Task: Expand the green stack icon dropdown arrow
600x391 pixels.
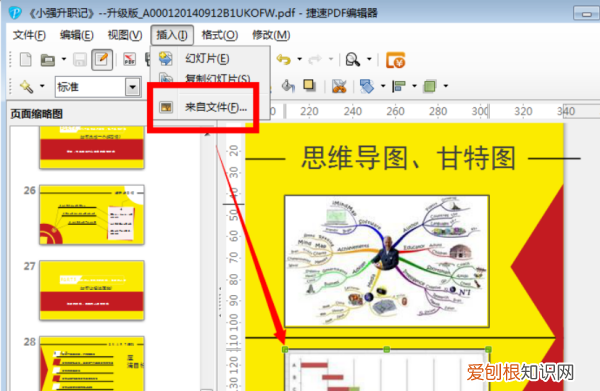Action: (446, 86)
